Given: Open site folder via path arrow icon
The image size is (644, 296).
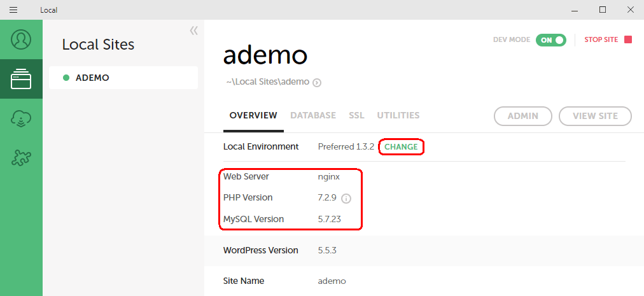Looking at the screenshot, I should click(317, 83).
